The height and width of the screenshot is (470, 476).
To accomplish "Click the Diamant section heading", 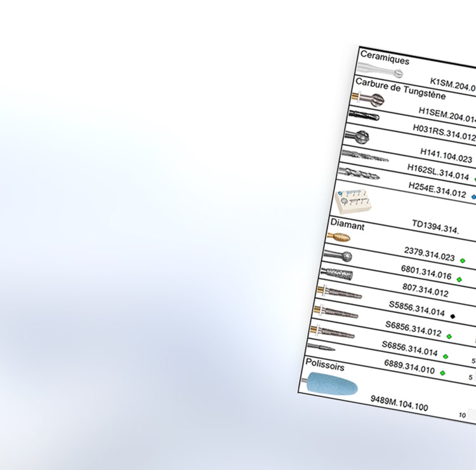I will coord(347,224).
